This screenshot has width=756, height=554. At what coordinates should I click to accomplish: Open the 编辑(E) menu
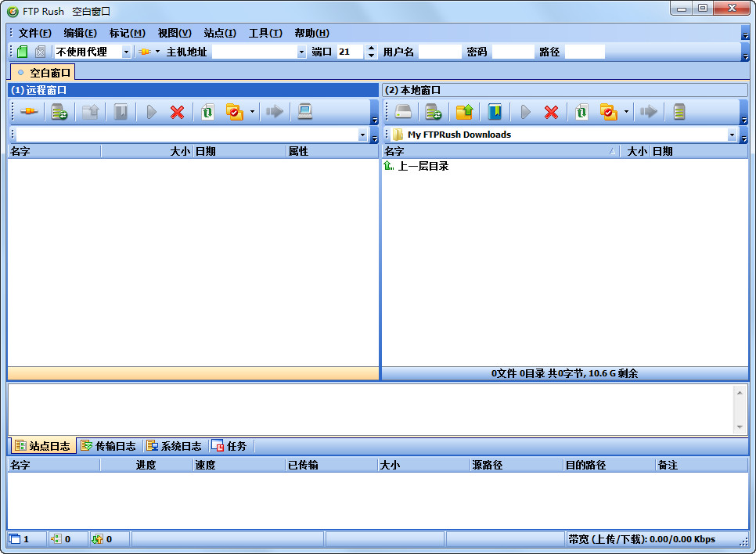[x=80, y=34]
